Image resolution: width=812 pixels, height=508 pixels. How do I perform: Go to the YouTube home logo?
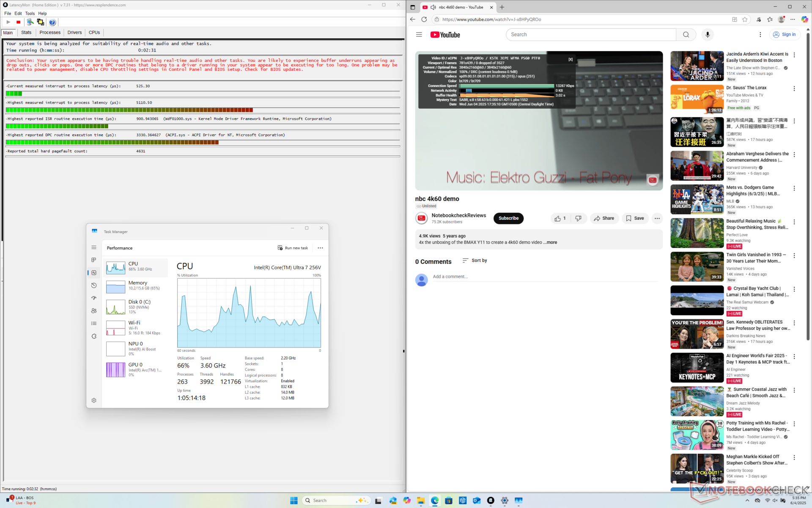(445, 35)
